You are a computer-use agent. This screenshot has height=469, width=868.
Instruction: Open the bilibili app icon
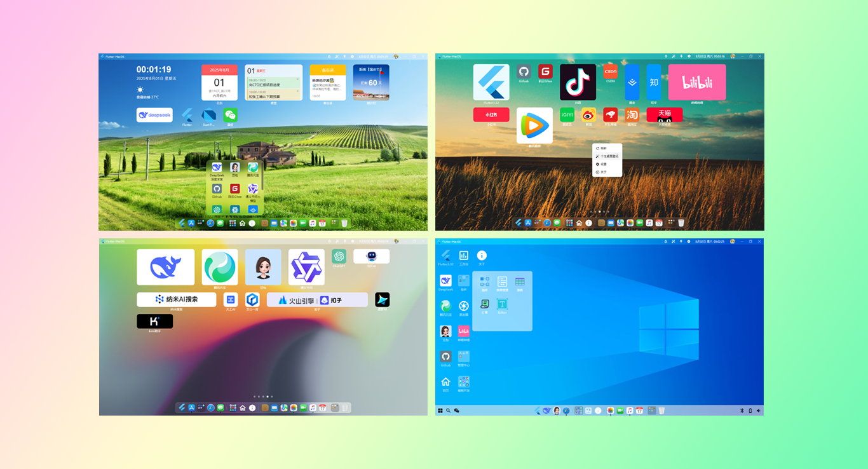697,82
